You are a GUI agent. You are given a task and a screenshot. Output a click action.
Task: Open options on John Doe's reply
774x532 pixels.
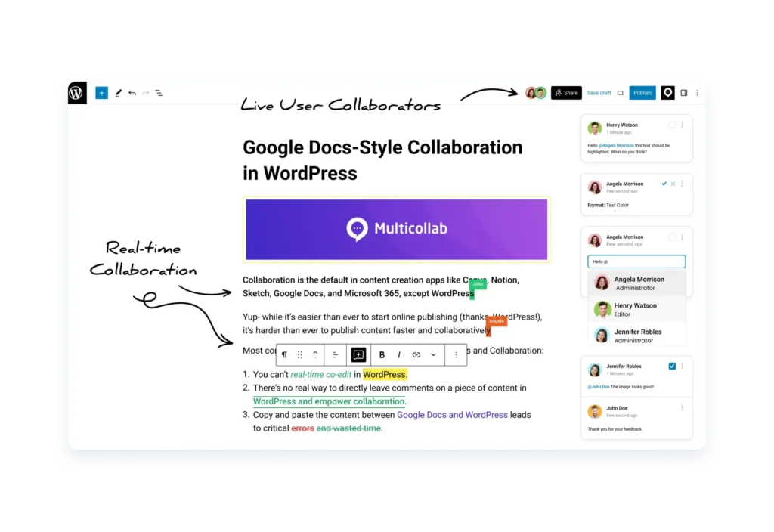(683, 408)
